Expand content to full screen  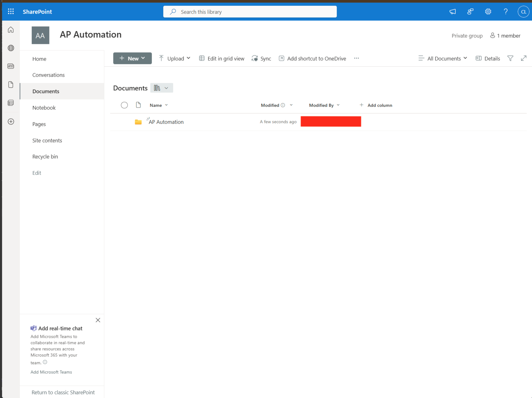[523, 58]
